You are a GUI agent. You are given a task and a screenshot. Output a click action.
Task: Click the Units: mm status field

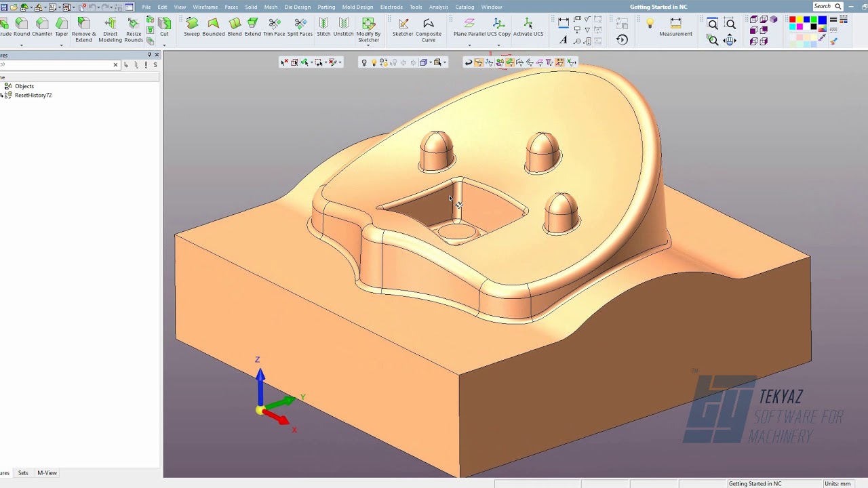coord(837,484)
